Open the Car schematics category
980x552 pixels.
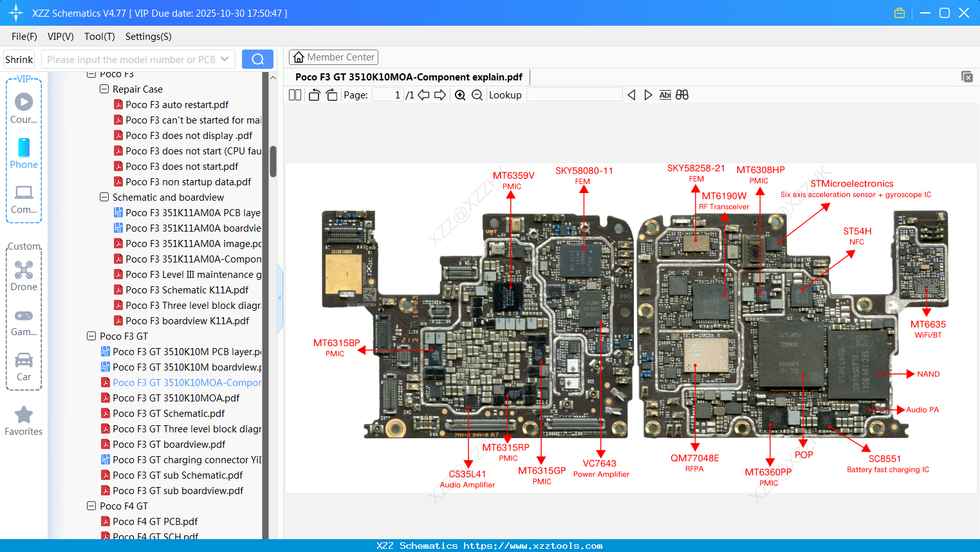tap(24, 365)
